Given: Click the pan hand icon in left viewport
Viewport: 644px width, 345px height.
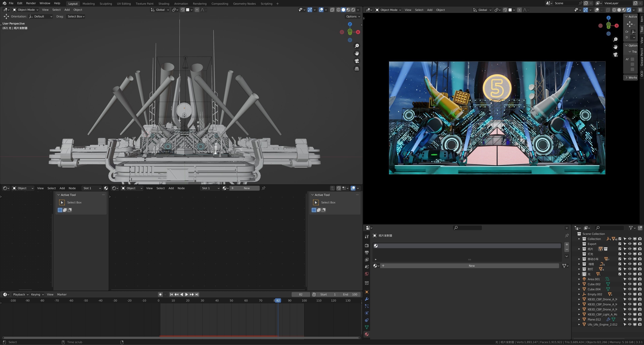Looking at the screenshot, I should 357,54.
